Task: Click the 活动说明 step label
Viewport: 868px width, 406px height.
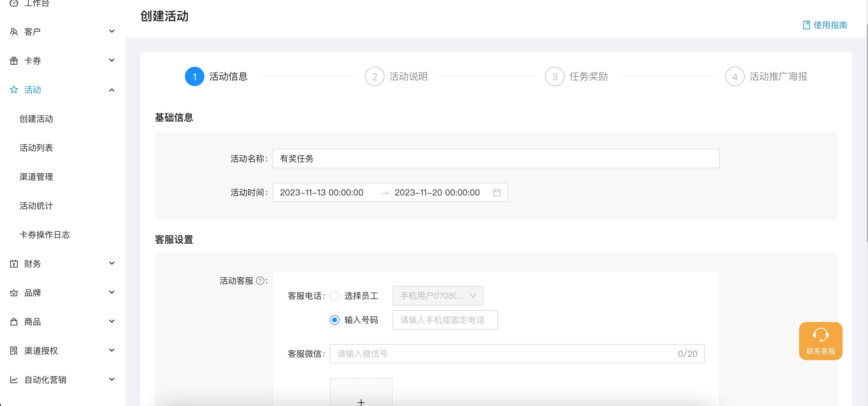Action: tap(408, 76)
